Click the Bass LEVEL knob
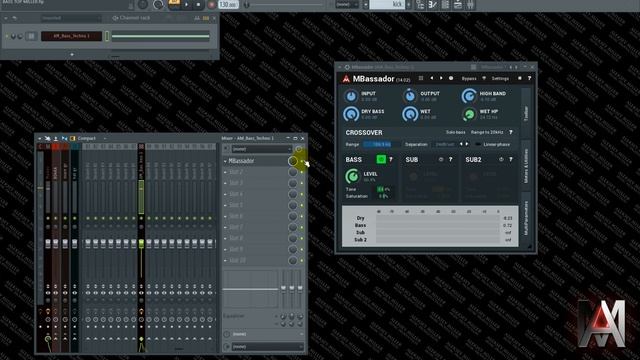 pyautogui.click(x=352, y=176)
